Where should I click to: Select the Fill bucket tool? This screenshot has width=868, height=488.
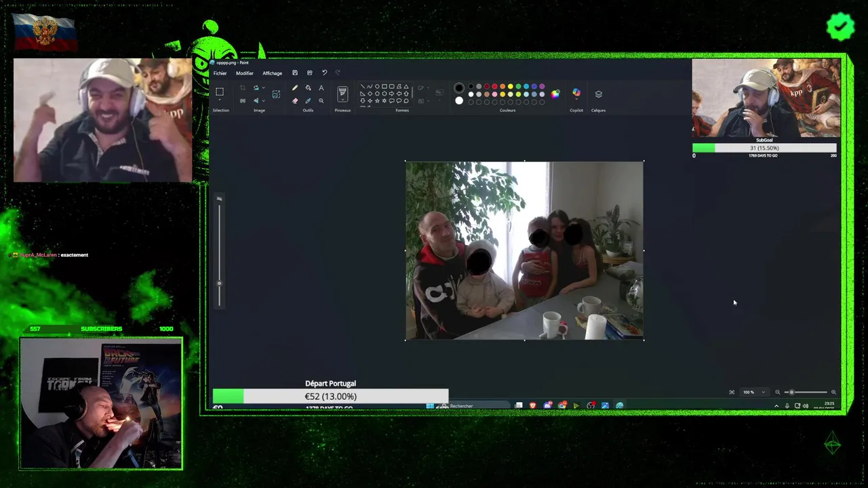coord(308,87)
